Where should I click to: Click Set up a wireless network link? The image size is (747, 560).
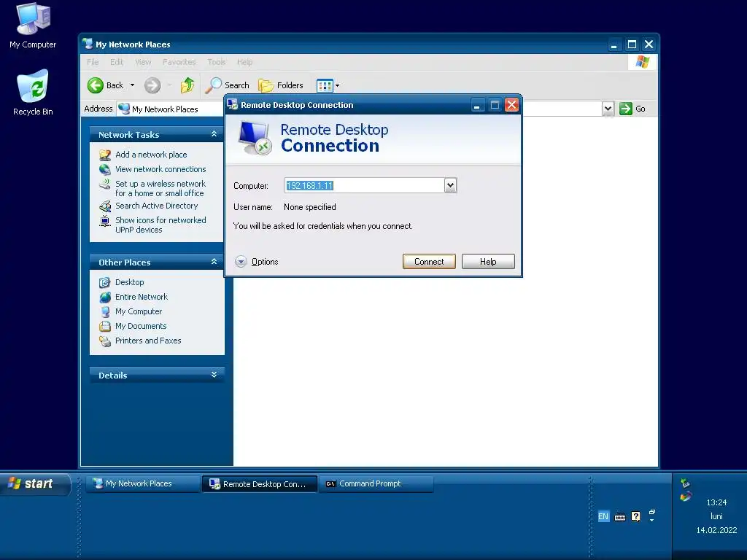[160, 188]
